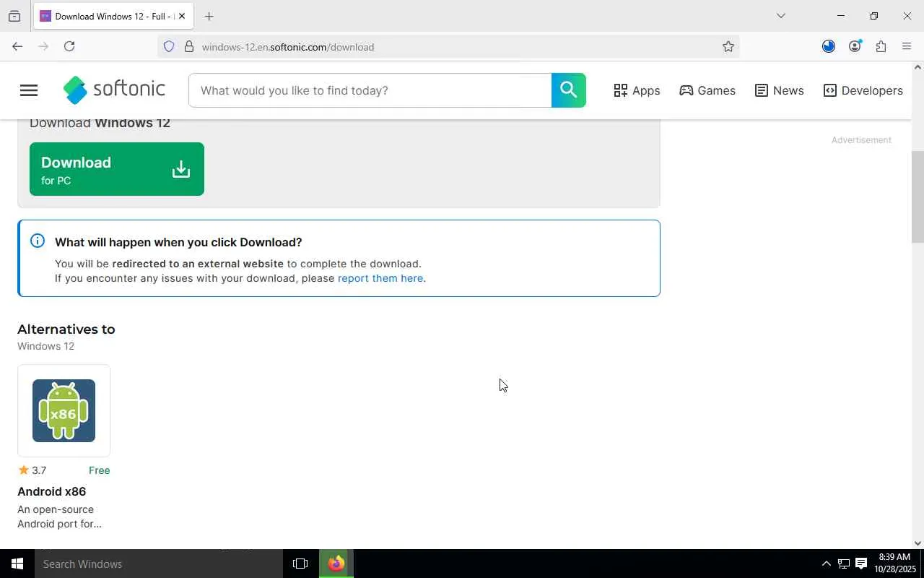
Task: Click the page vertical scrollbar thumb
Action: [x=918, y=197]
